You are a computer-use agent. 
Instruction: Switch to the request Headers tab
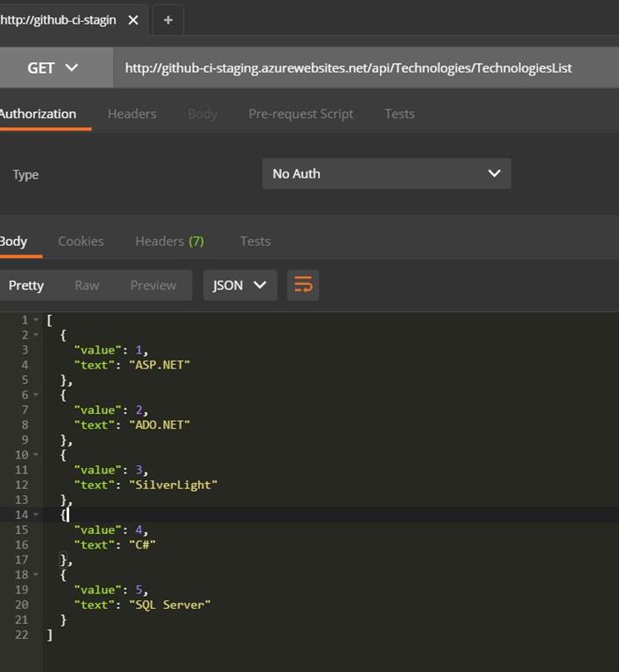pyautogui.click(x=132, y=114)
